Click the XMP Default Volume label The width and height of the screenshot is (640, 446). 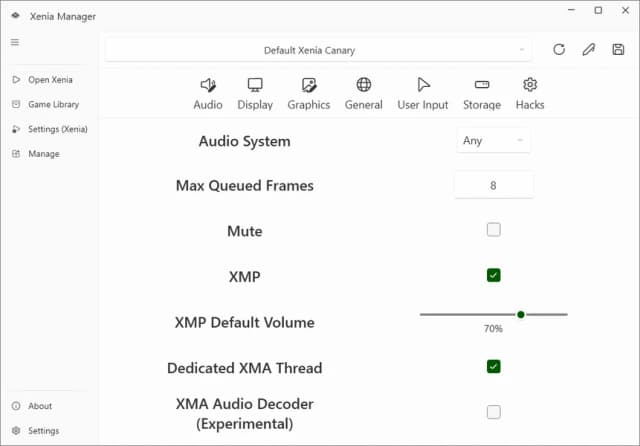coord(244,322)
